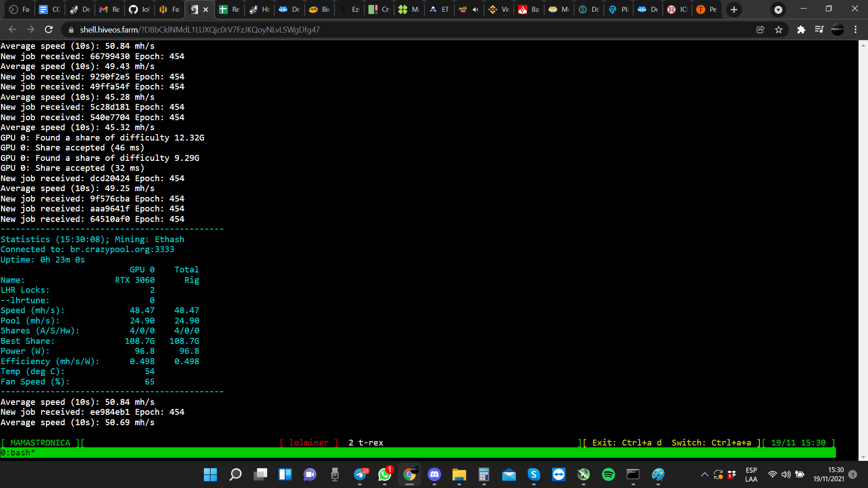Viewport: 868px width, 488px height.
Task: Switch to the 2 t-rex screen window
Action: coord(366,443)
